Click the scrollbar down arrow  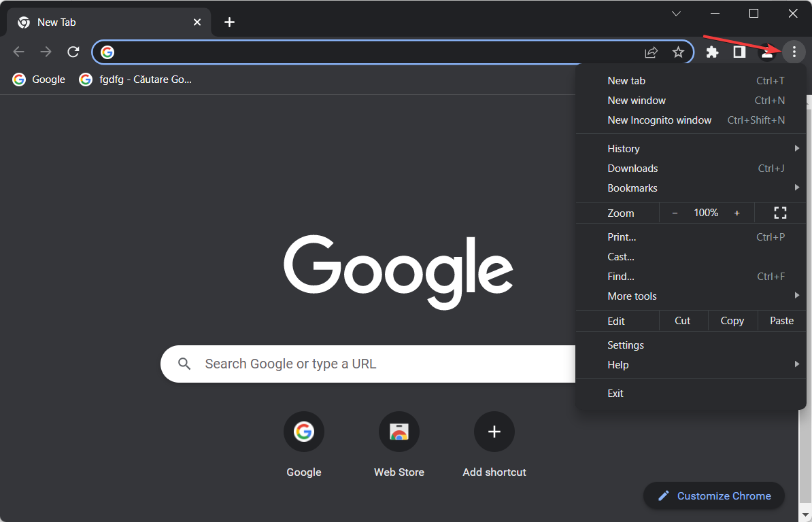point(805,515)
